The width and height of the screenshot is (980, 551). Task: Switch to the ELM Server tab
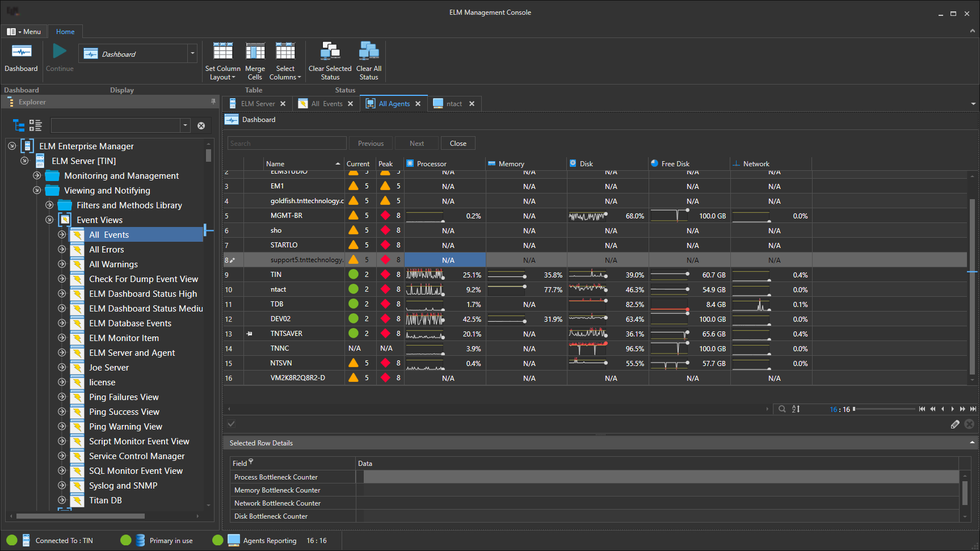(x=258, y=104)
